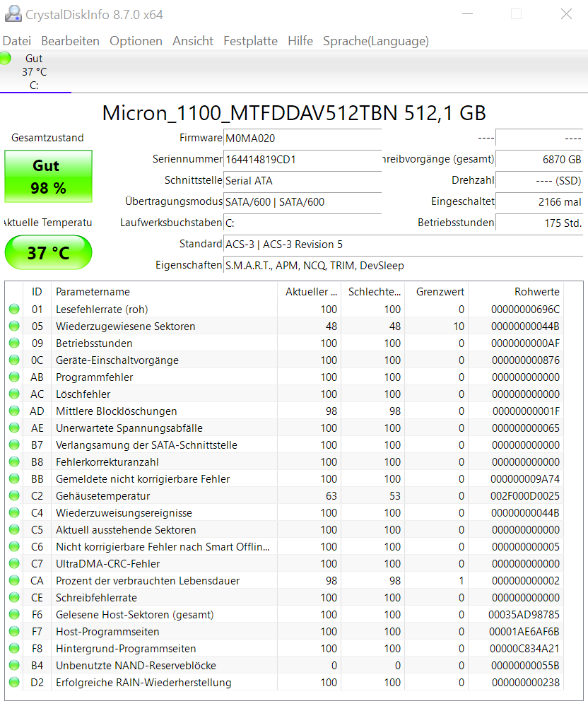Click total writes value 6870 GB
This screenshot has width=588, height=706.
tap(539, 160)
